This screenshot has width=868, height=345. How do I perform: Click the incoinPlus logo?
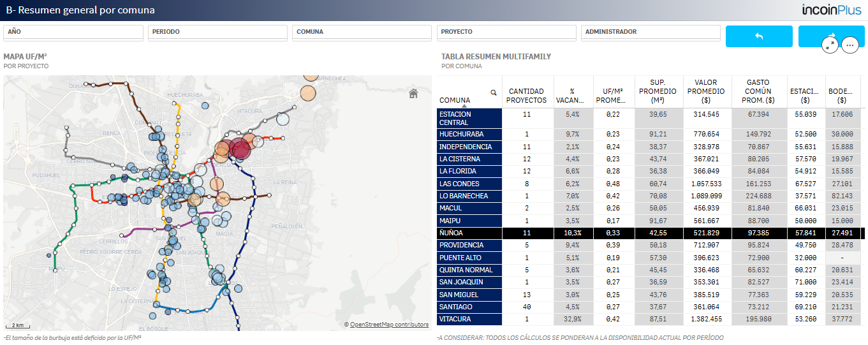(832, 10)
